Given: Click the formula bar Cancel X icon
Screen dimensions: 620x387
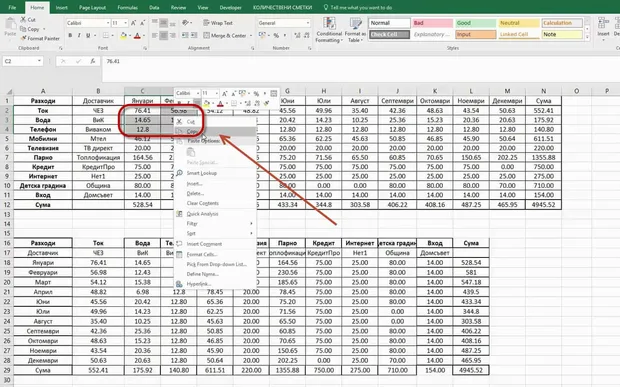Looking at the screenshot, I should click(63, 61).
